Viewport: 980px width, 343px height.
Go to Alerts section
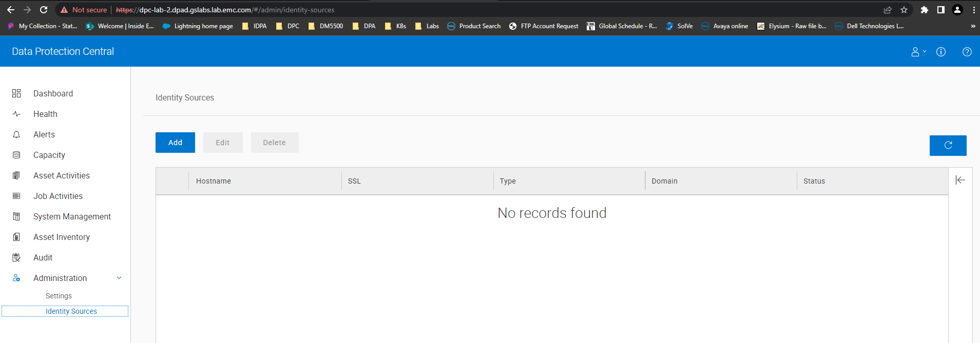tap(44, 134)
